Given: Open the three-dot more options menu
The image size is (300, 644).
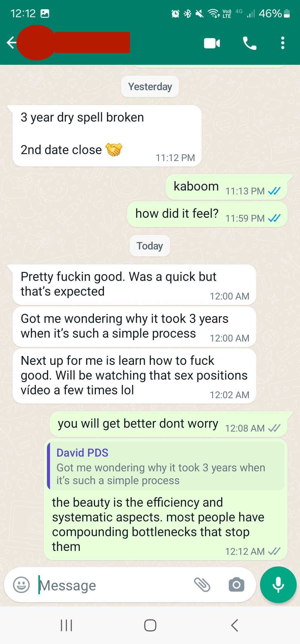Looking at the screenshot, I should click(282, 43).
